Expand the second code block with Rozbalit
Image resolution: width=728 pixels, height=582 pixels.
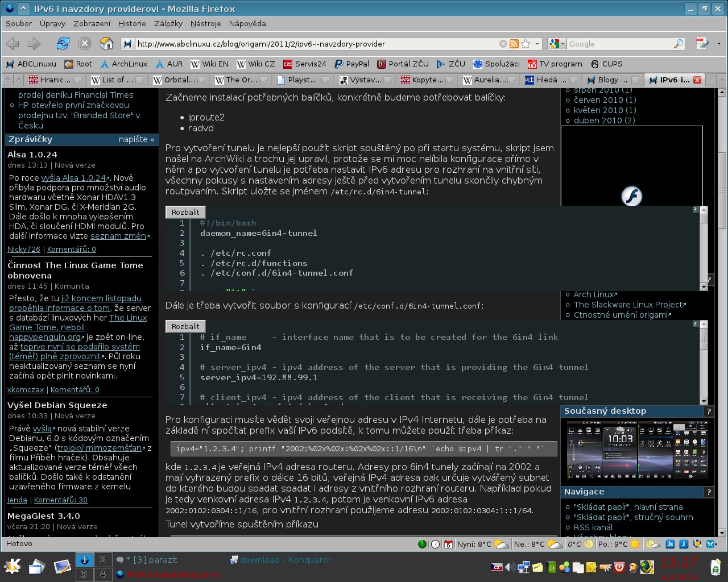coord(185,326)
